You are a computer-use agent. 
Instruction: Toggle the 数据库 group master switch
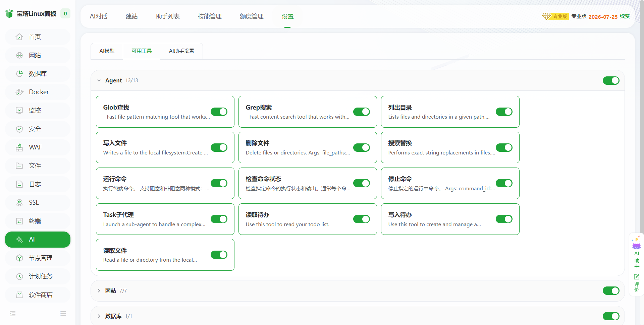(x=611, y=316)
